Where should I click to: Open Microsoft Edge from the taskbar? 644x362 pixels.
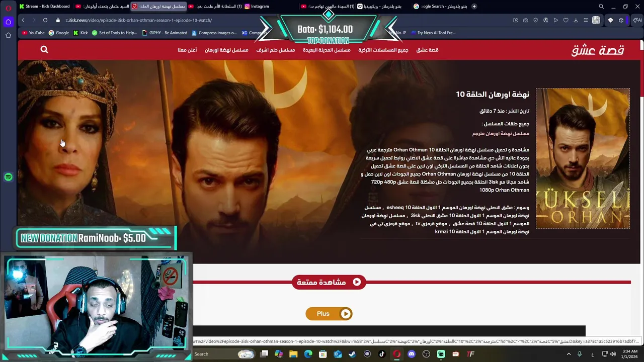click(x=308, y=354)
